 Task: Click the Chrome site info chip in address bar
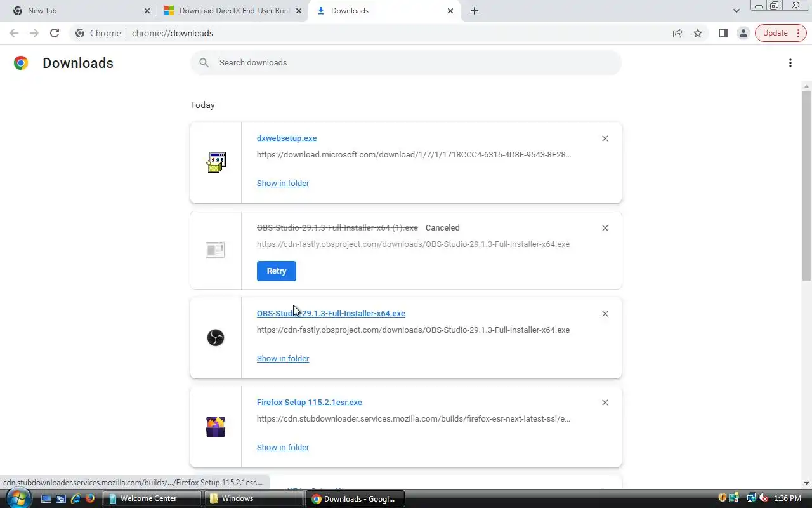98,33
